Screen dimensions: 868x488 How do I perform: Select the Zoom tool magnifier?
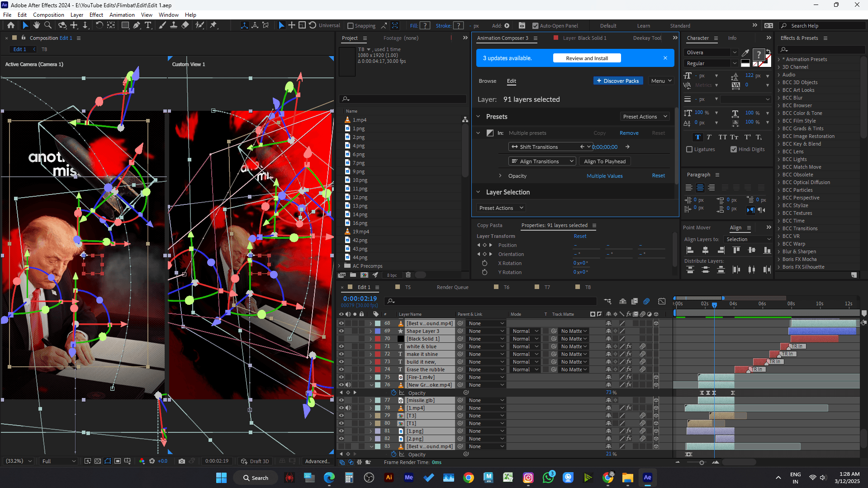[x=48, y=25]
